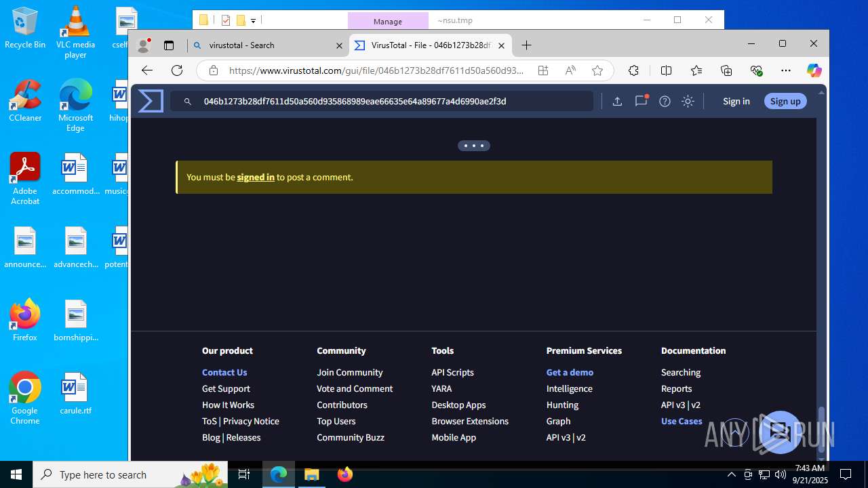The image size is (868, 488).
Task: Open the Favorites list icon
Action: click(x=696, y=70)
